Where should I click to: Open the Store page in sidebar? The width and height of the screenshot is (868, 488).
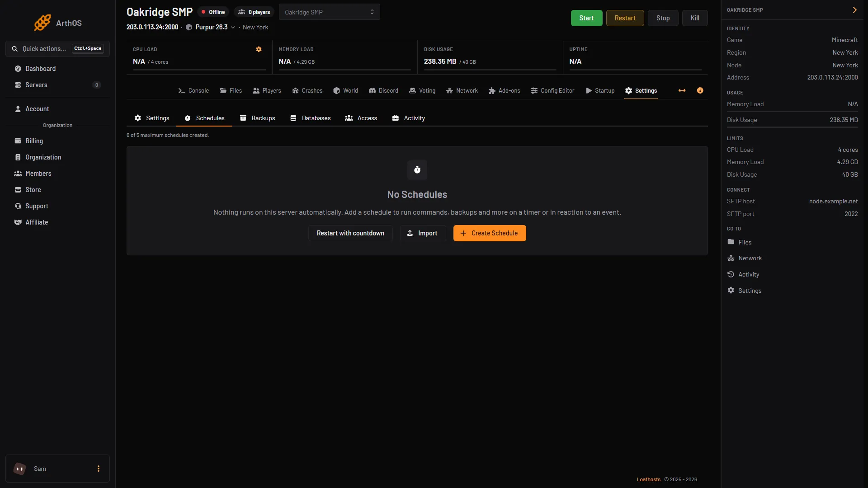(57, 190)
